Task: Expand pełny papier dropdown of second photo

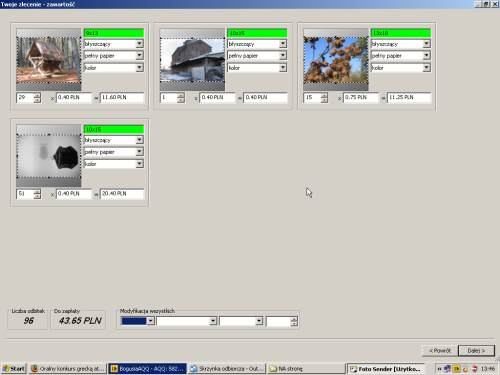Action: [x=283, y=56]
